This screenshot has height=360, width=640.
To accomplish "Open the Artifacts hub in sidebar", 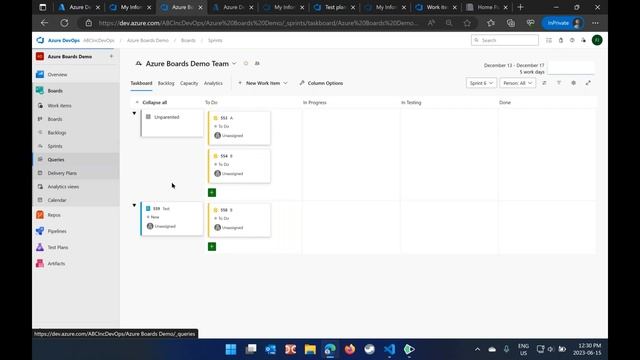I will tap(56, 264).
